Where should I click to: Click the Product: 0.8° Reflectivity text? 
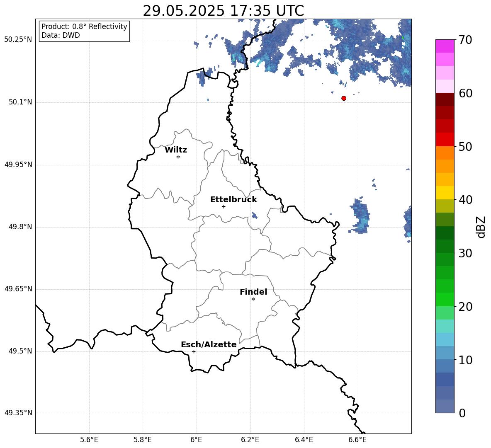[84, 27]
